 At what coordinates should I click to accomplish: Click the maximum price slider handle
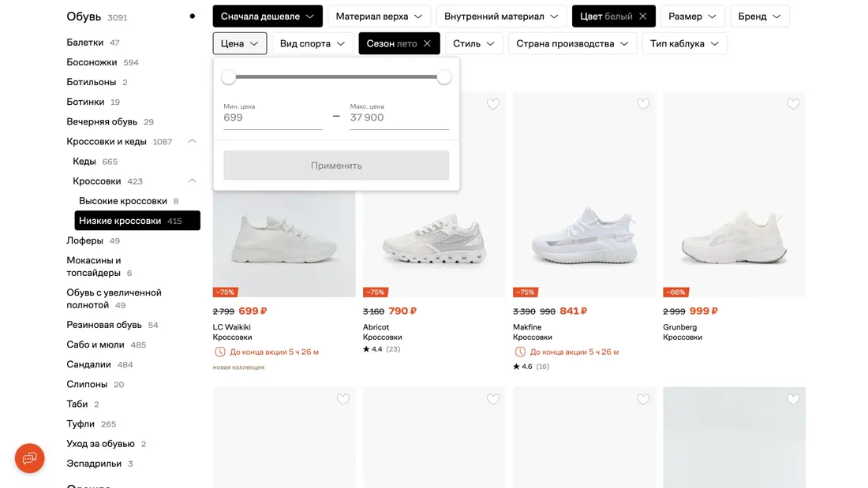coord(444,76)
